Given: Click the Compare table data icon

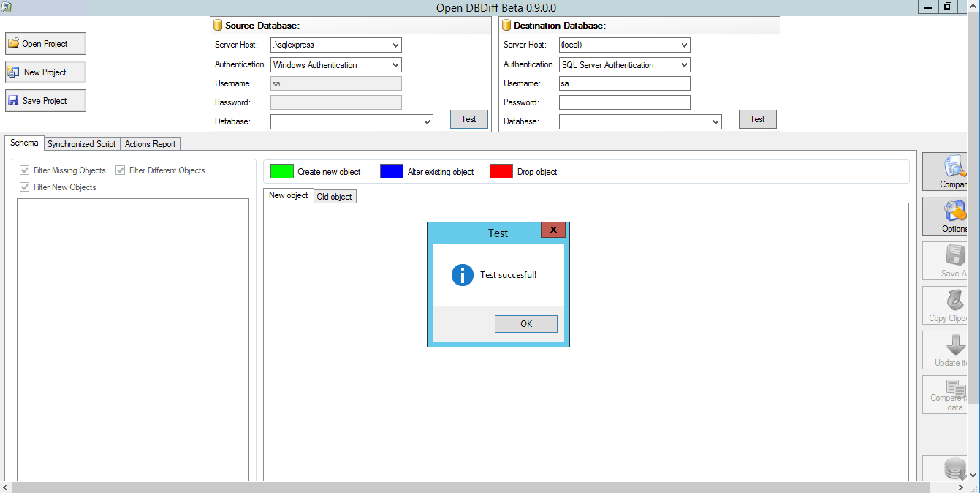Looking at the screenshot, I should 955,388.
